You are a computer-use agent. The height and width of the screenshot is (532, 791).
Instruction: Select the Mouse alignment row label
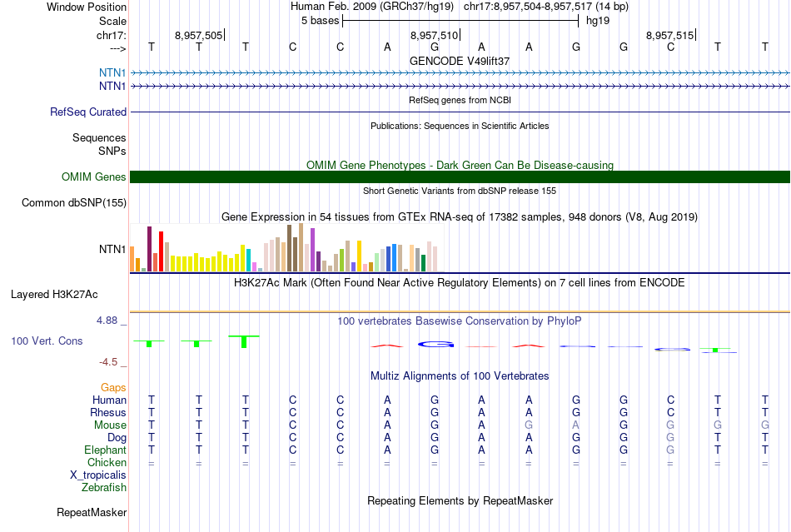pos(110,425)
